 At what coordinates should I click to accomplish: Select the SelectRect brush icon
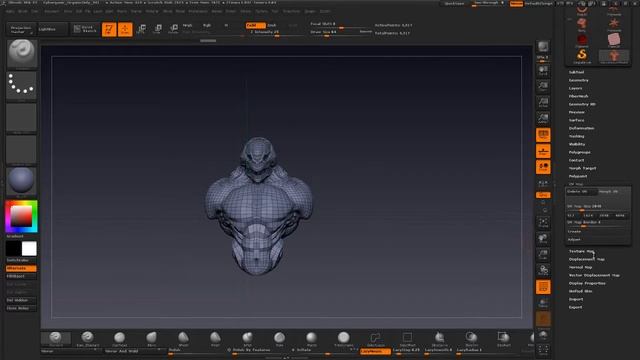point(407,339)
